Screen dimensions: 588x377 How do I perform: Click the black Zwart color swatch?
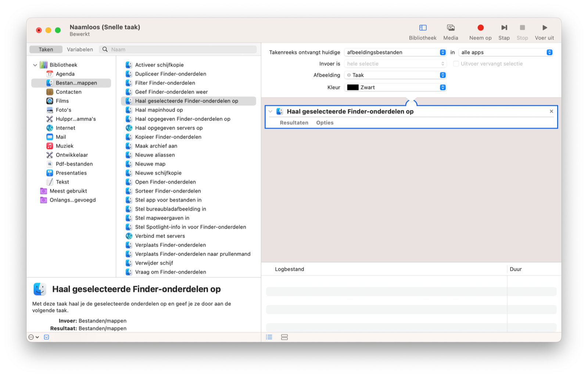tap(353, 87)
